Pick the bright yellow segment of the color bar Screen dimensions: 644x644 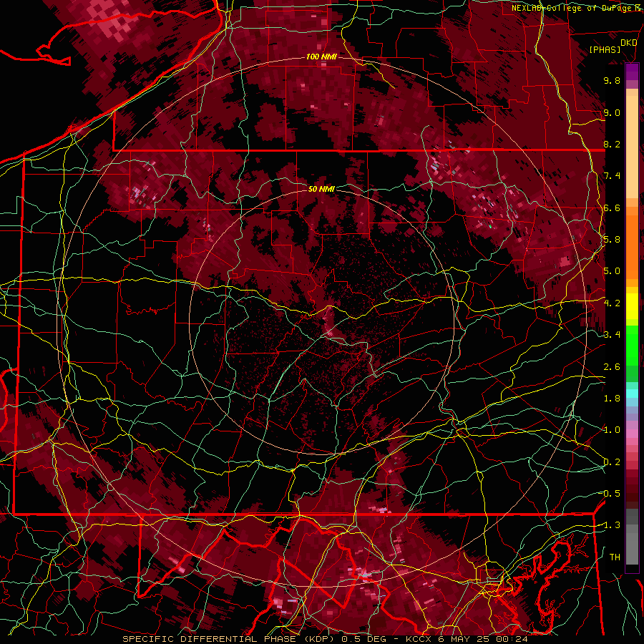[x=632, y=306]
